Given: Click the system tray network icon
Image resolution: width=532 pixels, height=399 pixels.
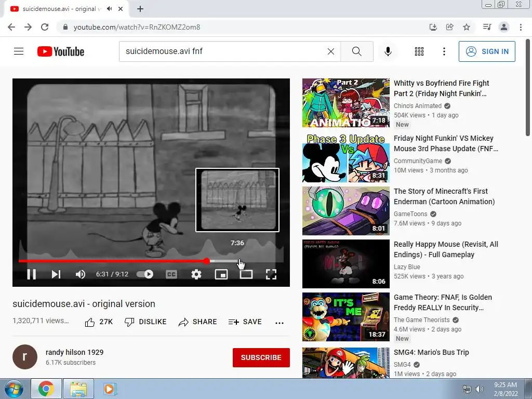Looking at the screenshot, I should click(467, 389).
